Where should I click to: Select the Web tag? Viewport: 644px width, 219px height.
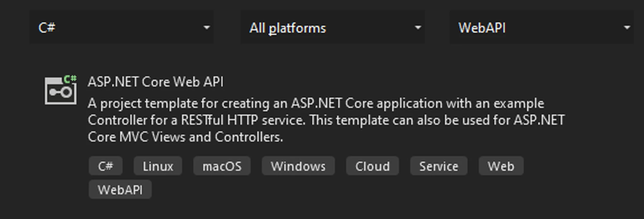(x=501, y=166)
